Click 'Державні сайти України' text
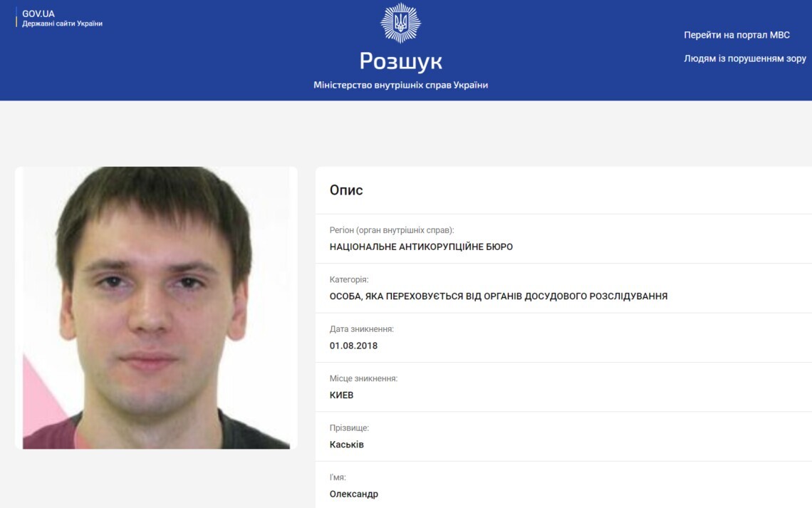The image size is (812, 508). click(62, 24)
